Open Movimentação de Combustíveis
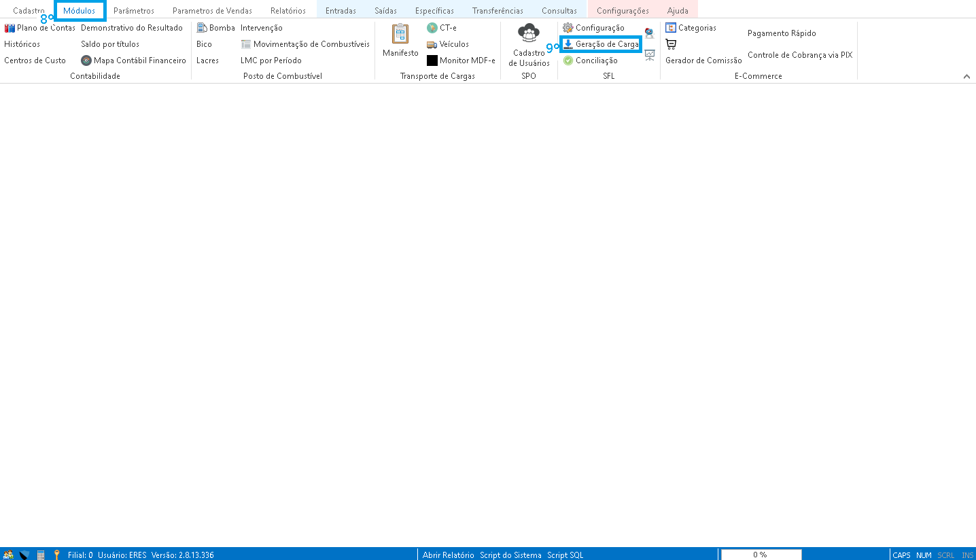 point(305,44)
